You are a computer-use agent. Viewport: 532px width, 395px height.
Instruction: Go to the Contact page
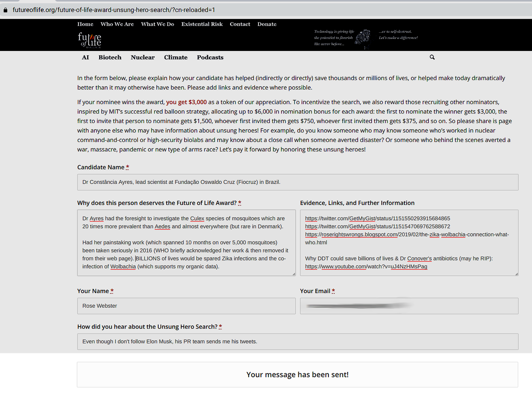[240, 24]
